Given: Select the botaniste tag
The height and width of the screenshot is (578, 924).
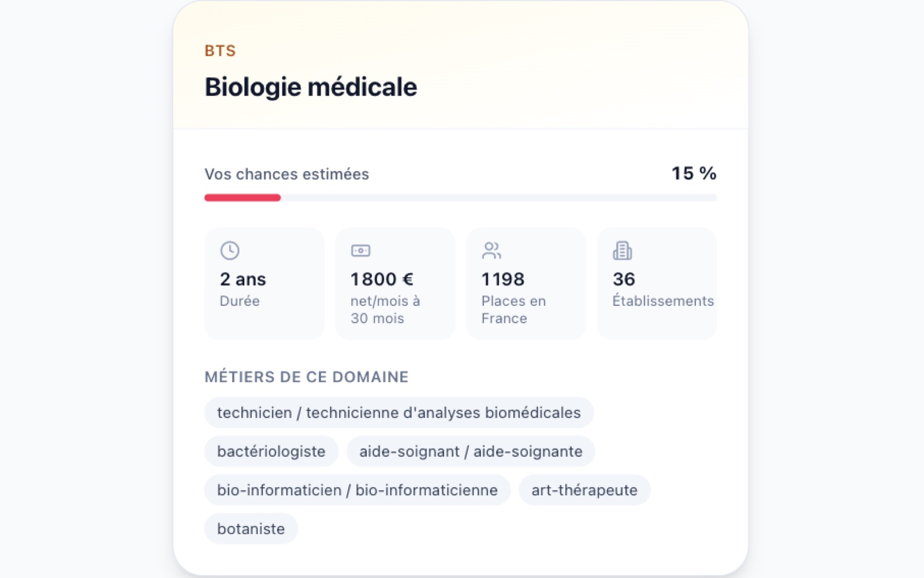Looking at the screenshot, I should [x=251, y=529].
